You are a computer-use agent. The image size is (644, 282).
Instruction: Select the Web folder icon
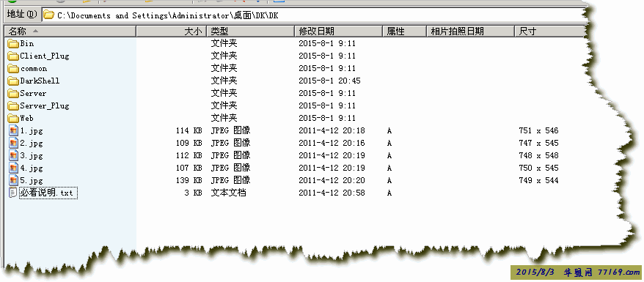[x=13, y=119]
